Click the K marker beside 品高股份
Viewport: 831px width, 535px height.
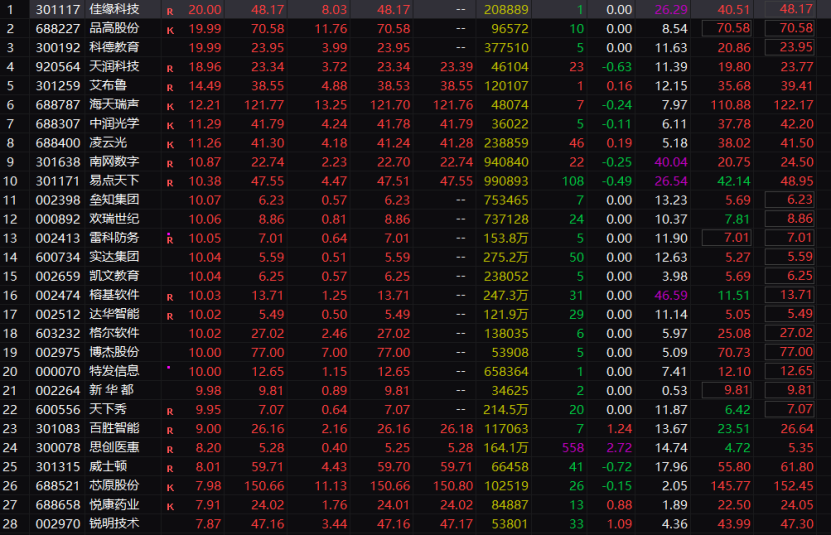pos(169,29)
